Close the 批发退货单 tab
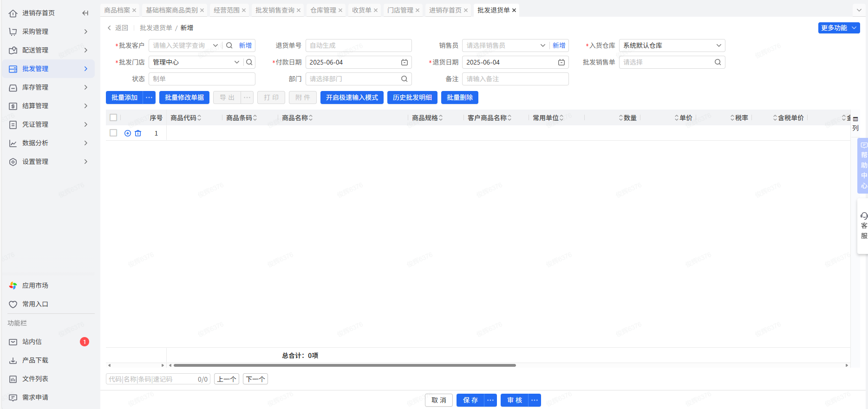Image resolution: width=868 pixels, height=409 pixels. coord(514,10)
